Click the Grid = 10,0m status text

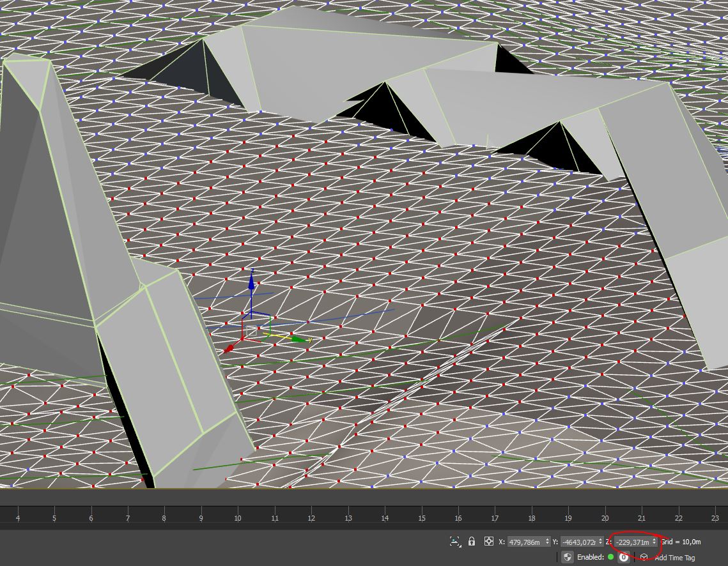click(x=681, y=542)
